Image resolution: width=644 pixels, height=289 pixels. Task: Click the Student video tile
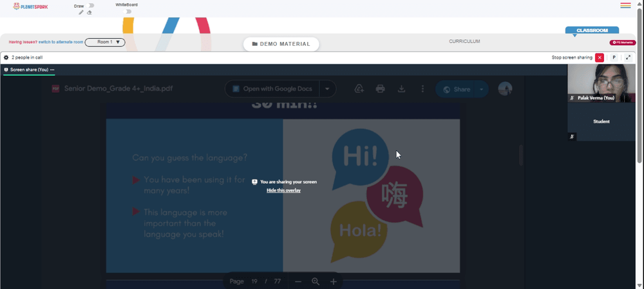point(601,122)
